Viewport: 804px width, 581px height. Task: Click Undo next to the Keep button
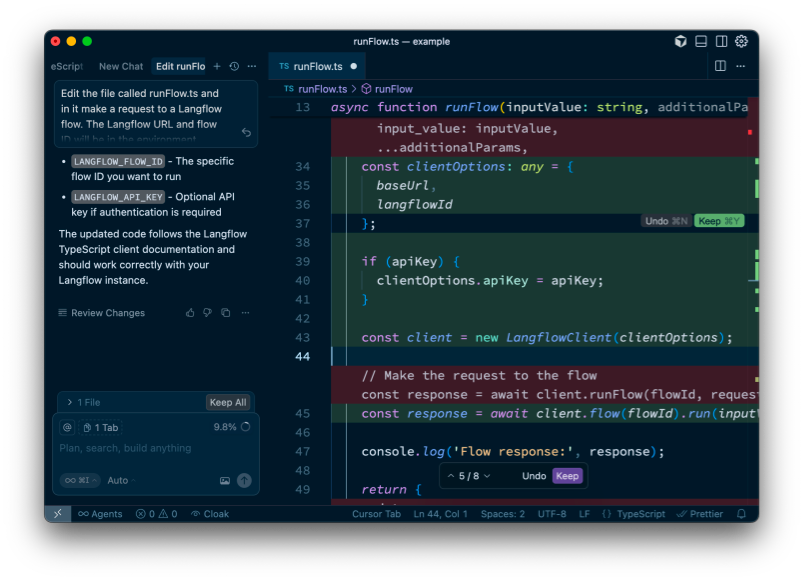point(533,476)
